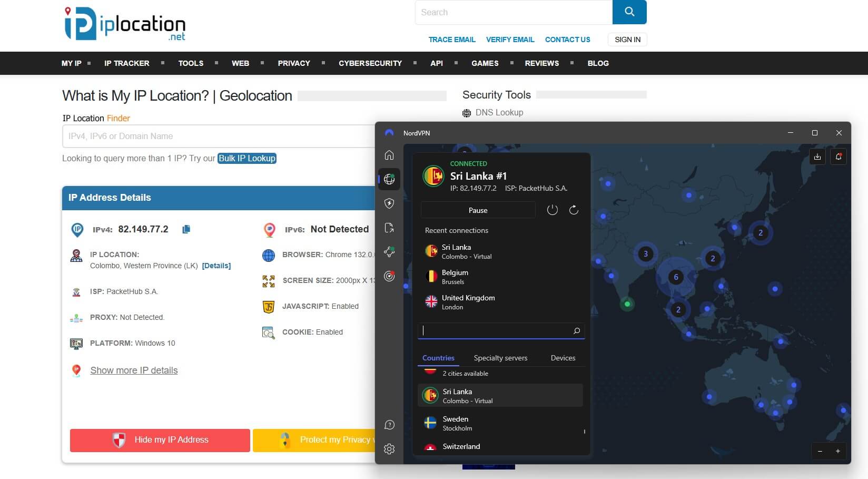Open the IP location [Details] link
The image size is (868, 479).
click(216, 266)
